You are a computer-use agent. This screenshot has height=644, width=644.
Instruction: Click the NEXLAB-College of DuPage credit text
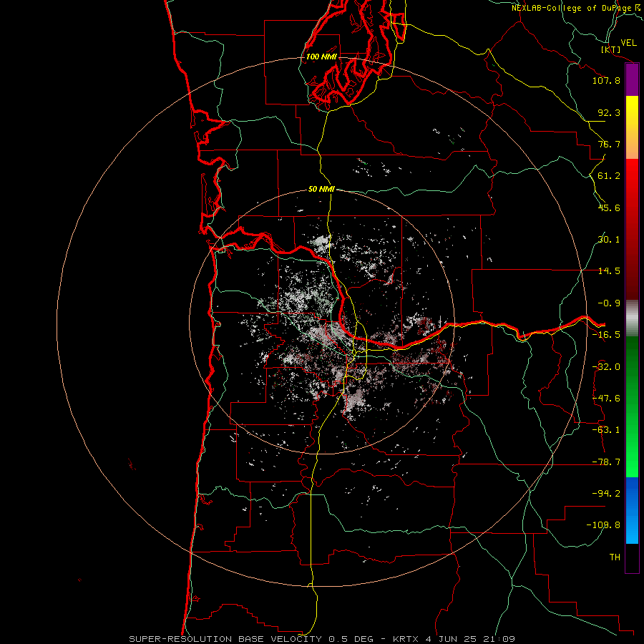coord(575,8)
